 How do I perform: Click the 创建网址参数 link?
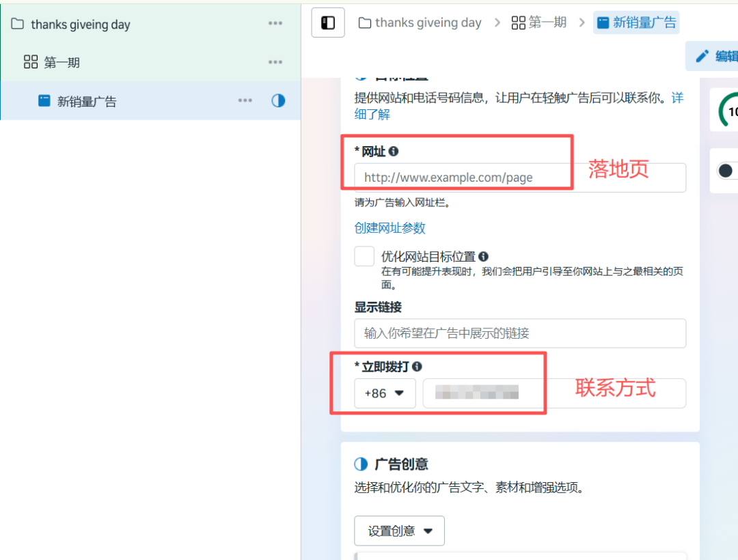point(389,228)
